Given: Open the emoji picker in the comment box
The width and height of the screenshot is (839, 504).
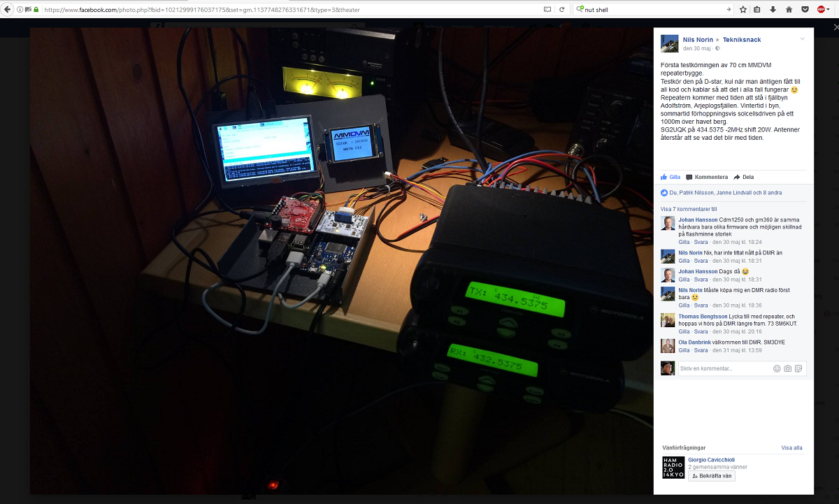Looking at the screenshot, I should point(777,368).
